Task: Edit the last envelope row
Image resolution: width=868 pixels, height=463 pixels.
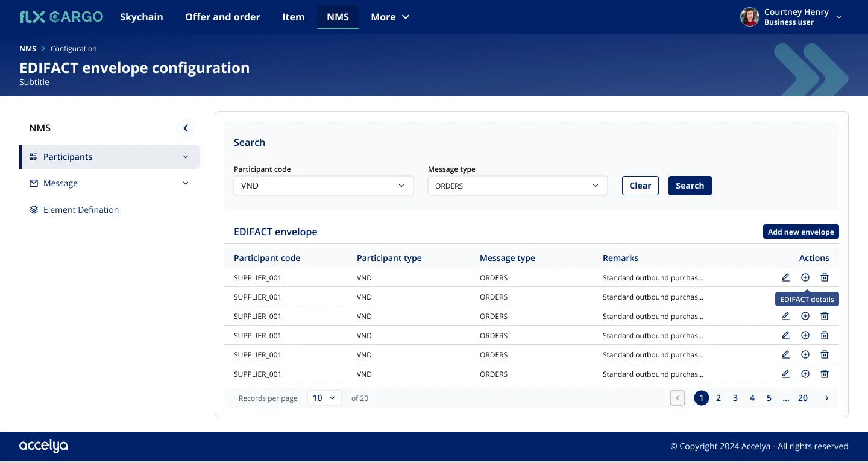Action: [785, 374]
